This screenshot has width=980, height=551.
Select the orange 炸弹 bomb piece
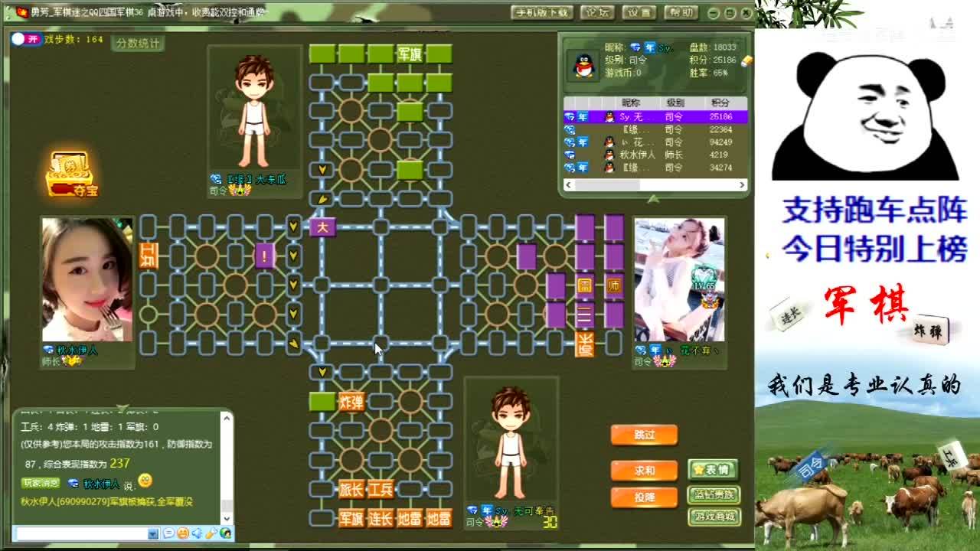click(351, 402)
